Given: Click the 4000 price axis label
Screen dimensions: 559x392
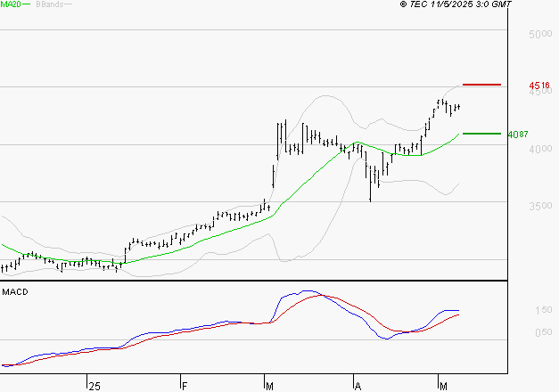Looking at the screenshot, I should click(540, 149).
